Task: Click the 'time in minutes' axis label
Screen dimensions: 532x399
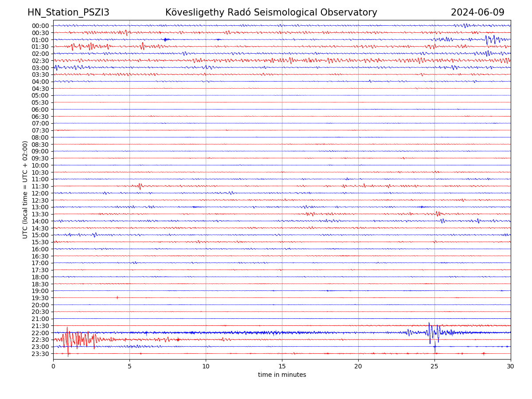Action: pyautogui.click(x=282, y=375)
